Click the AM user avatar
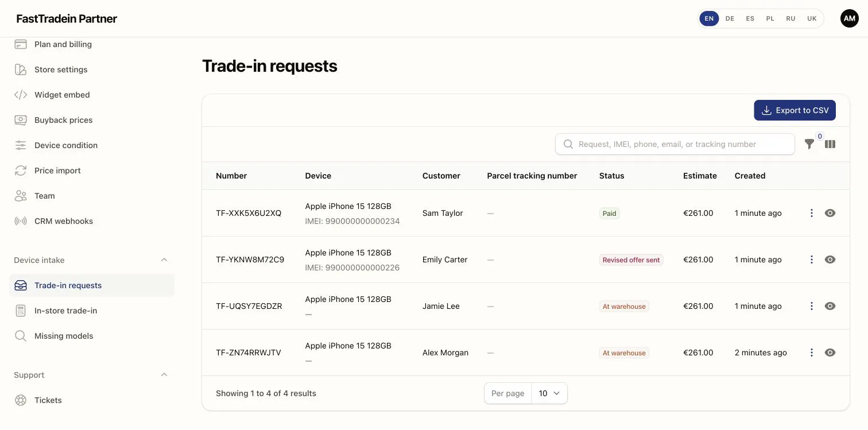The image size is (868, 430). point(850,18)
